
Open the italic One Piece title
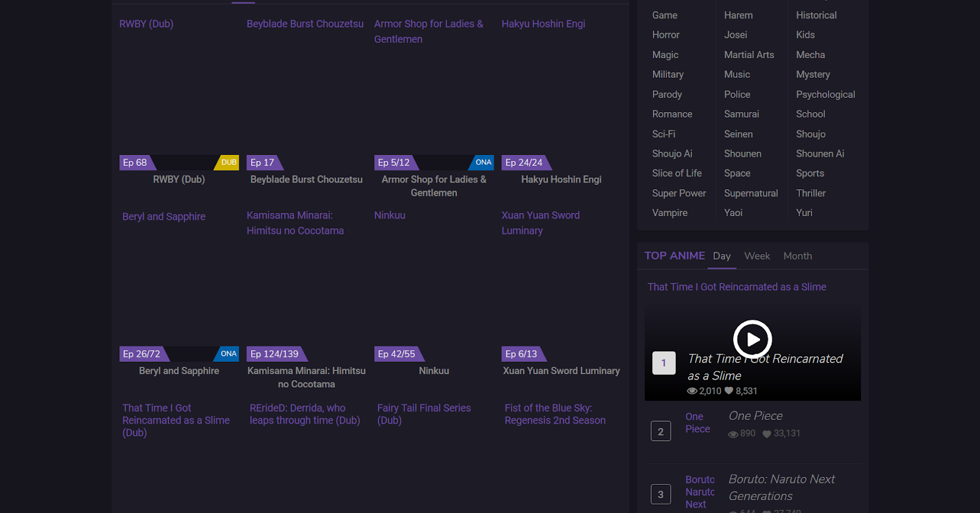click(755, 416)
